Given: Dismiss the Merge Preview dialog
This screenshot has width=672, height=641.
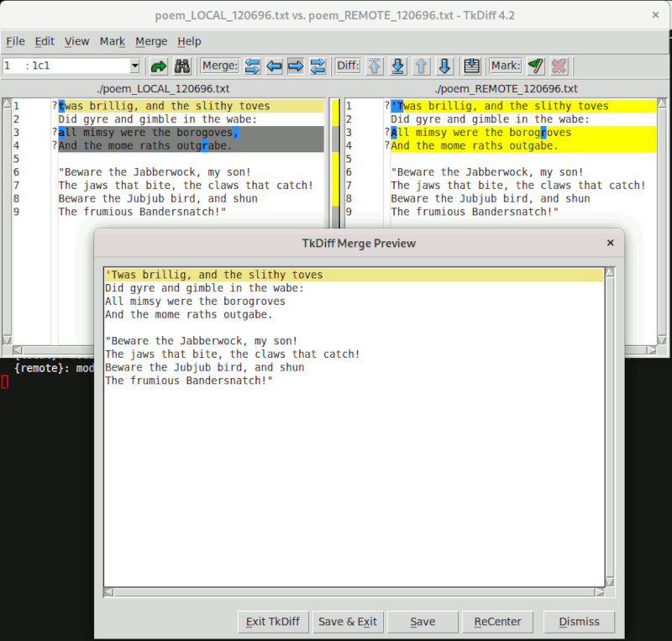Looking at the screenshot, I should (579, 622).
